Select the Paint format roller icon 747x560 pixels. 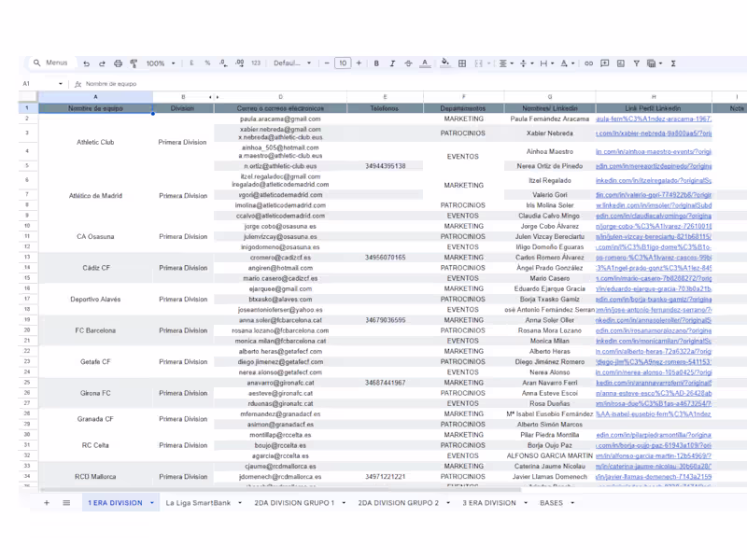(x=134, y=63)
